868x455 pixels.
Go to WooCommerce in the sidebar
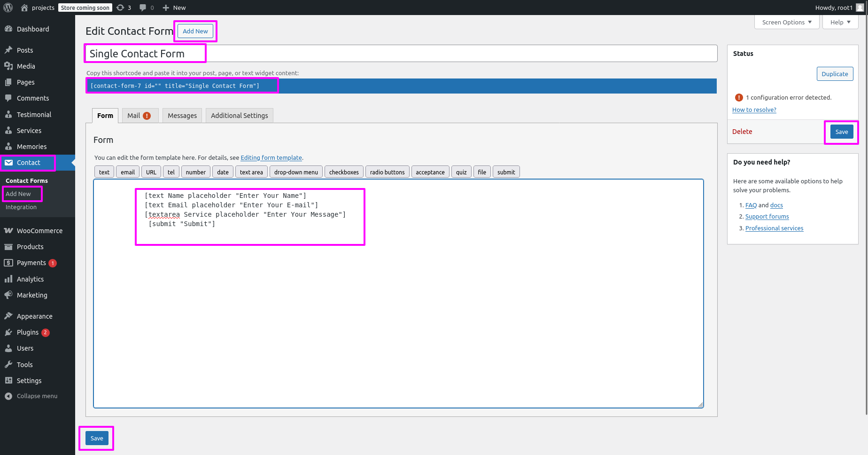point(39,231)
